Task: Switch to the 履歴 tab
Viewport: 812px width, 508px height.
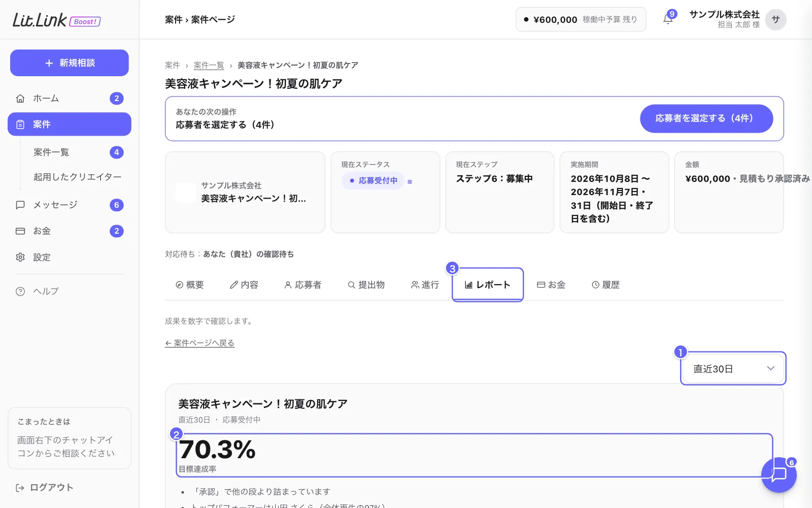Action: (x=606, y=285)
